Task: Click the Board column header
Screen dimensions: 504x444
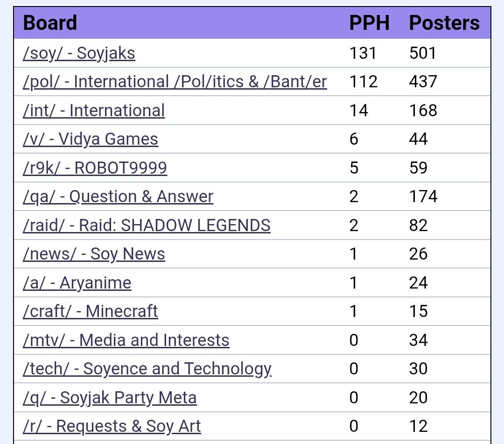Action: pyautogui.click(x=50, y=23)
